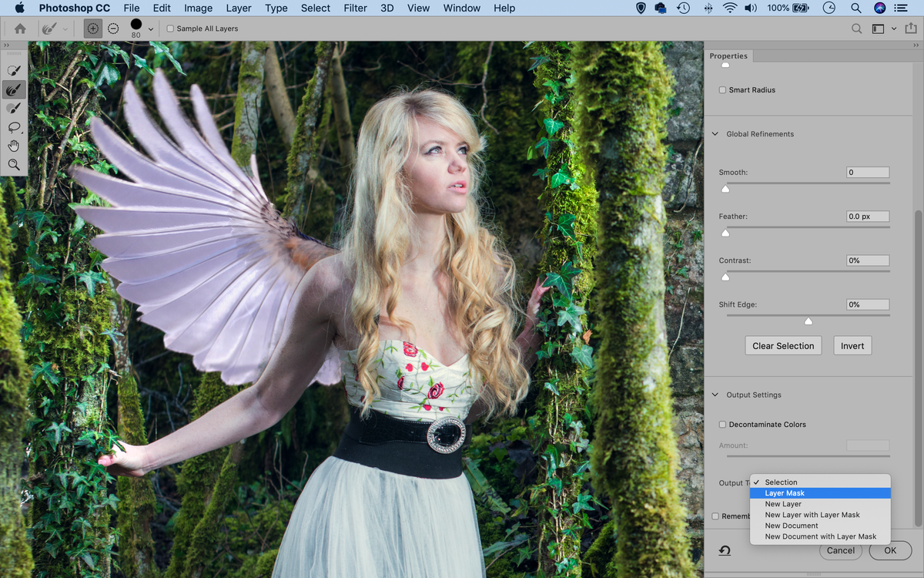The width and height of the screenshot is (924, 578).
Task: Select the Refine Edge Brush tool
Action: [14, 89]
